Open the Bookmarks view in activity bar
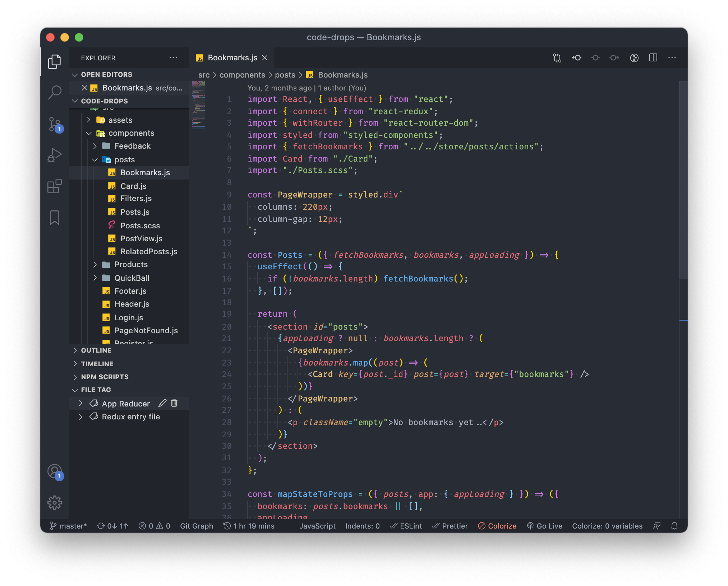The width and height of the screenshot is (728, 586). pyautogui.click(x=55, y=218)
